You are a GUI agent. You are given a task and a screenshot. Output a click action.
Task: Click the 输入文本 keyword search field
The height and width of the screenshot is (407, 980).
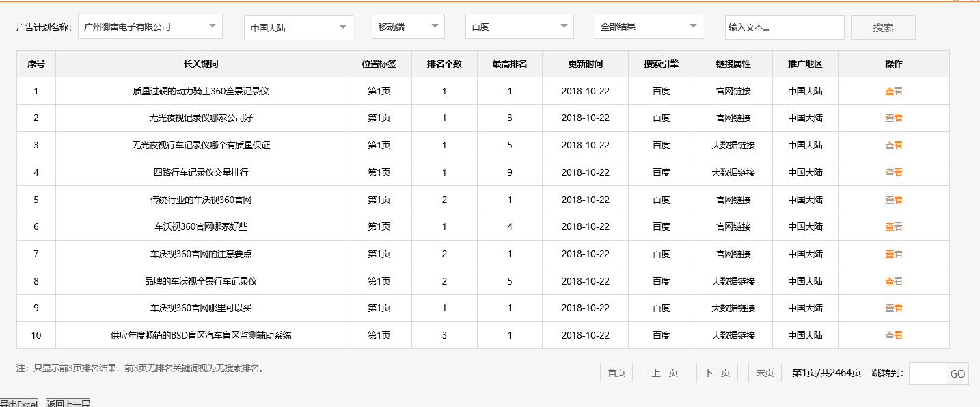click(784, 27)
